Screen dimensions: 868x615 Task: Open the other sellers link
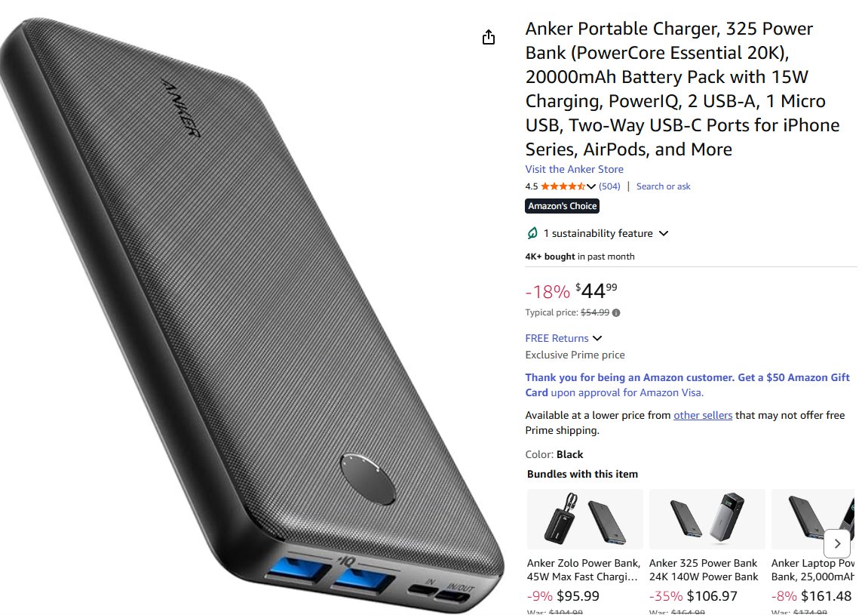point(703,415)
